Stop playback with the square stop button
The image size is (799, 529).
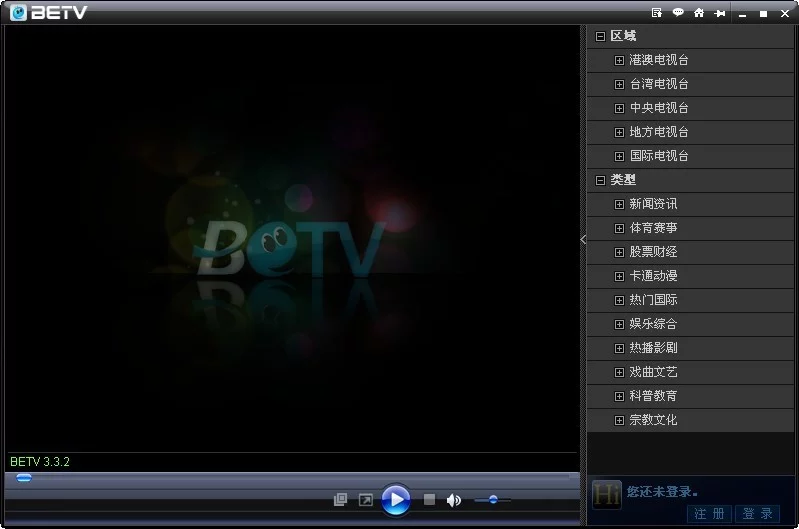(429, 499)
